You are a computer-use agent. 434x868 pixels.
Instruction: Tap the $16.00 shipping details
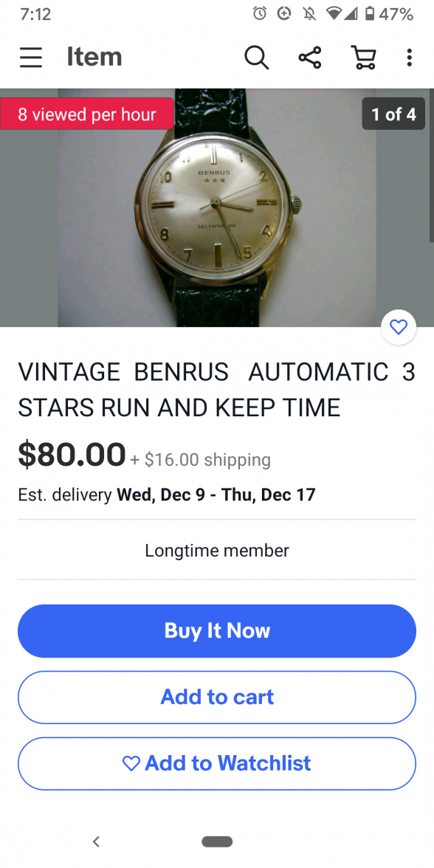pyautogui.click(x=201, y=459)
